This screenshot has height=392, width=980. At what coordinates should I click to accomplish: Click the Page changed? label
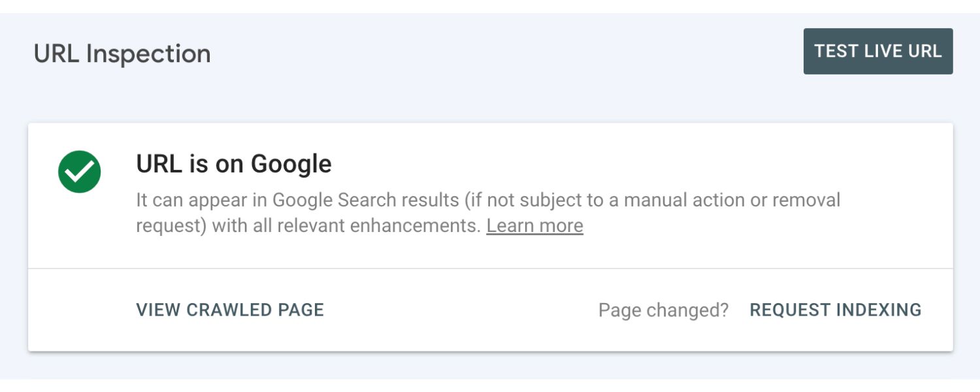(x=662, y=310)
